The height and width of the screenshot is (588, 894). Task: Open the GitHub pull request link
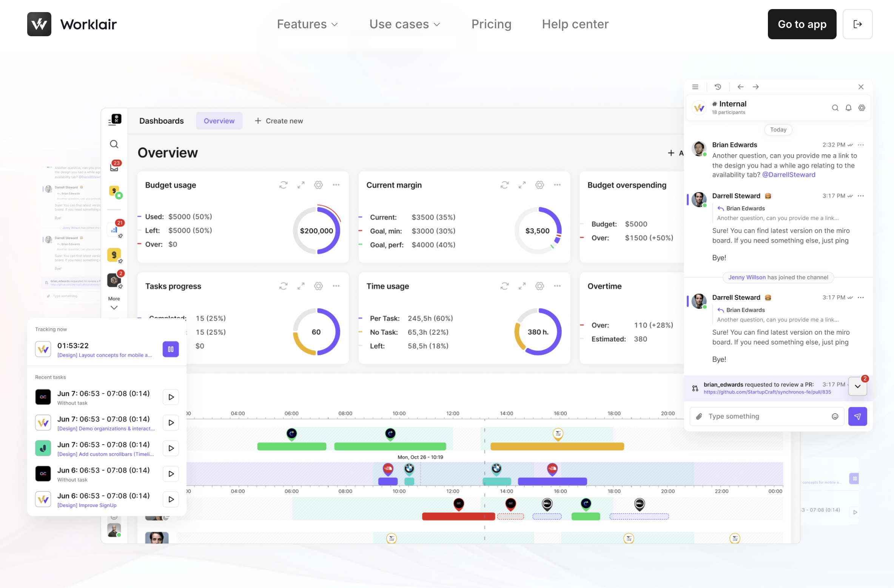pyautogui.click(x=767, y=392)
